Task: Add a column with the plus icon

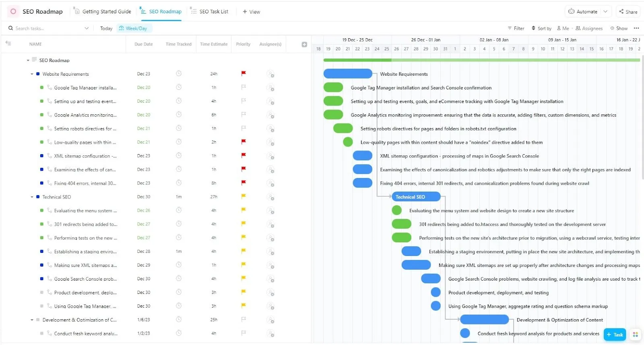Action: click(x=304, y=44)
